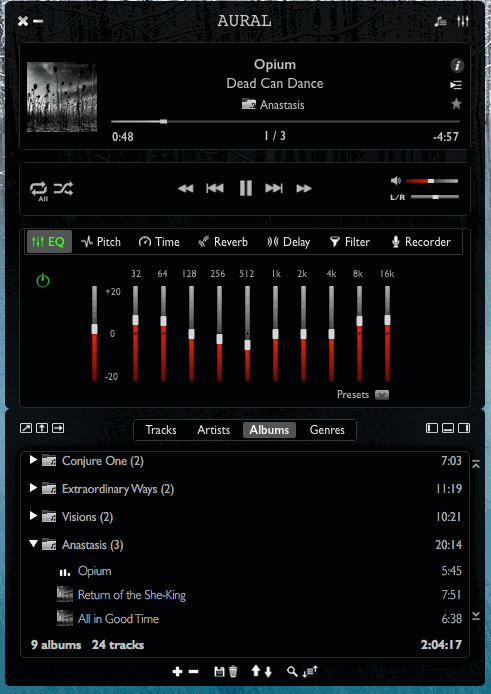
Task: Jump to top of playlist
Action: [x=476, y=464]
